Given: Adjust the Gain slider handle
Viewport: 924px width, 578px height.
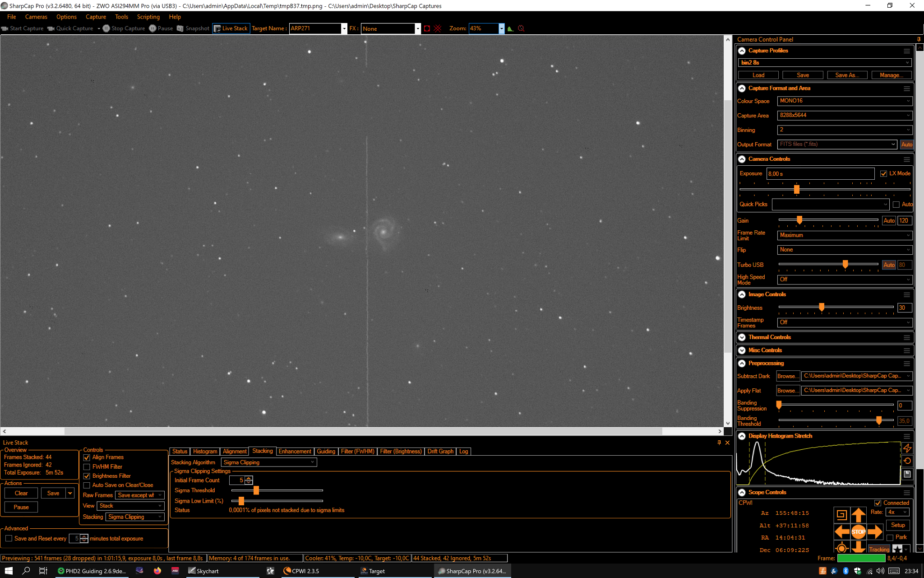Looking at the screenshot, I should coord(799,220).
